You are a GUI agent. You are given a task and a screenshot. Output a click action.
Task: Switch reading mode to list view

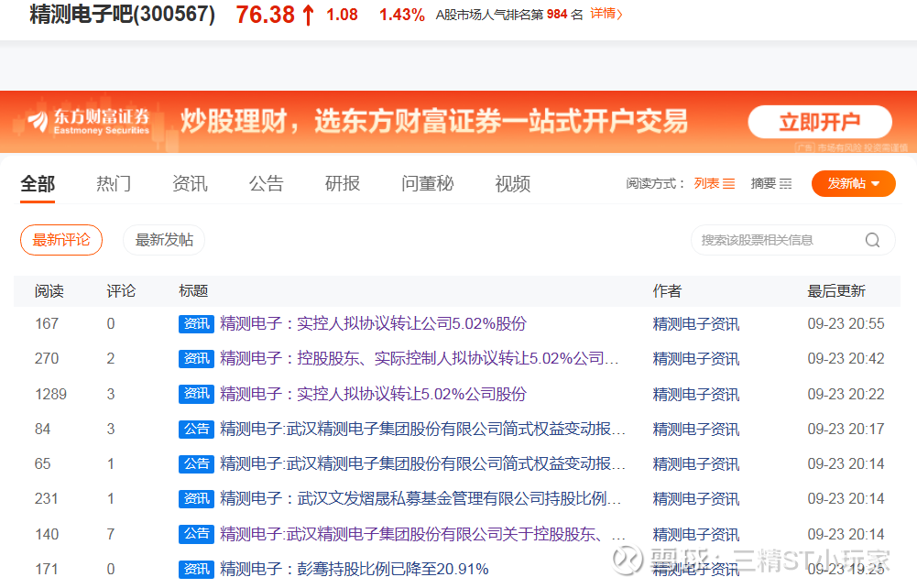click(715, 183)
